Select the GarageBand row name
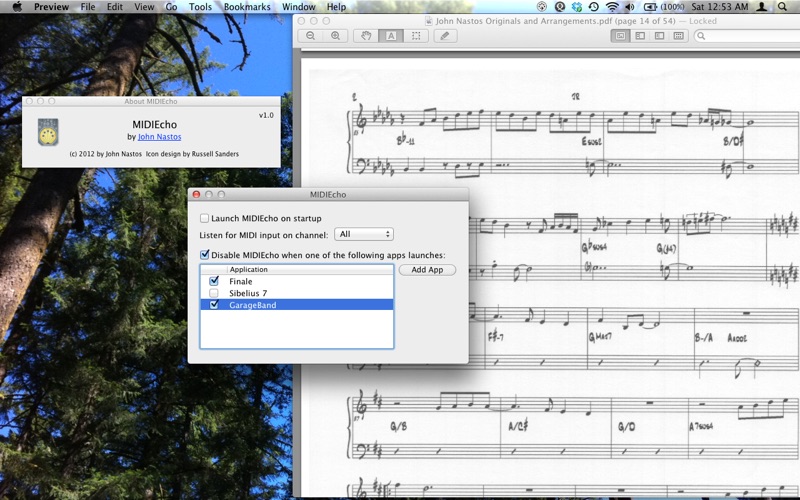Image resolution: width=800 pixels, height=500 pixels. click(253, 305)
